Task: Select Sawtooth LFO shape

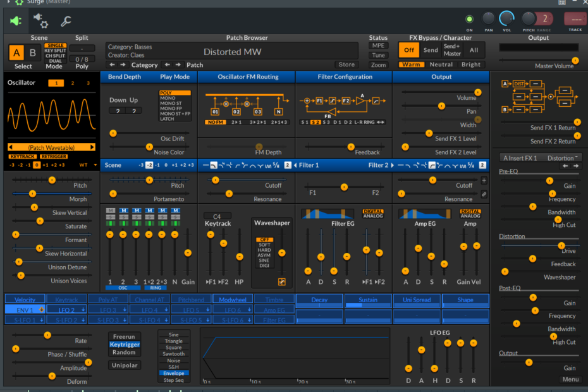Action: click(174, 353)
